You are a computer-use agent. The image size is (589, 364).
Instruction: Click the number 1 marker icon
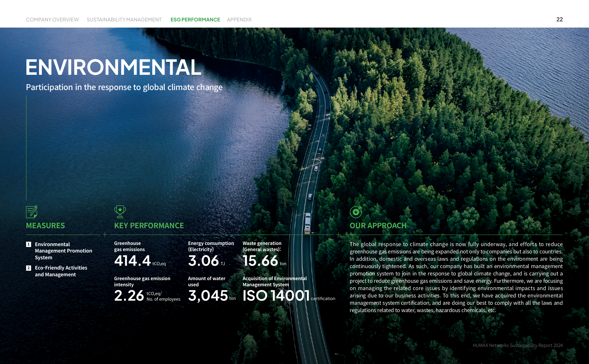coord(28,244)
